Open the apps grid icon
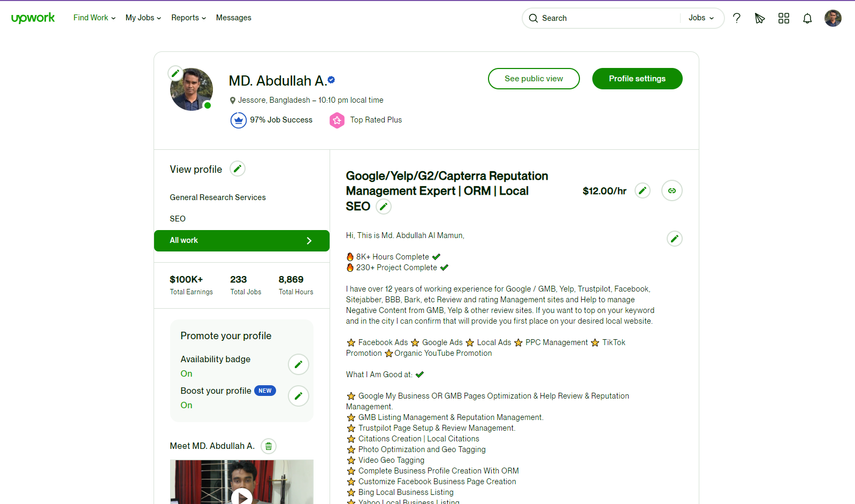 (784, 18)
